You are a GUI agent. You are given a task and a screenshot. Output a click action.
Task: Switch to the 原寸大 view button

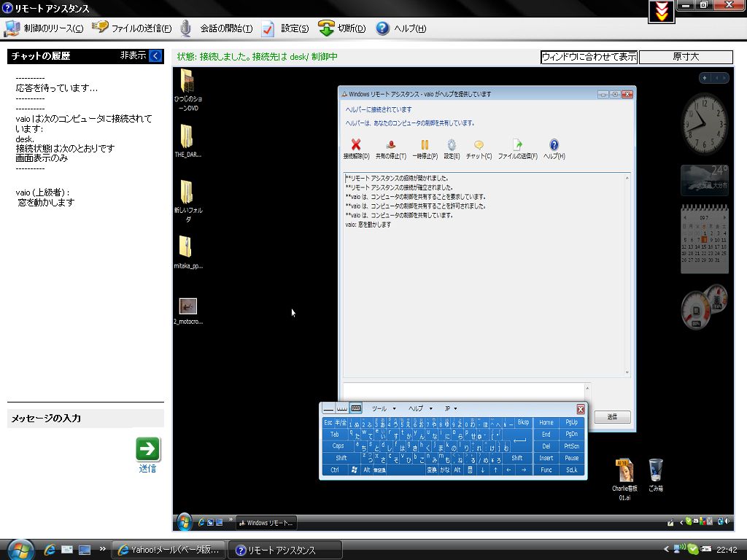pyautogui.click(x=686, y=57)
